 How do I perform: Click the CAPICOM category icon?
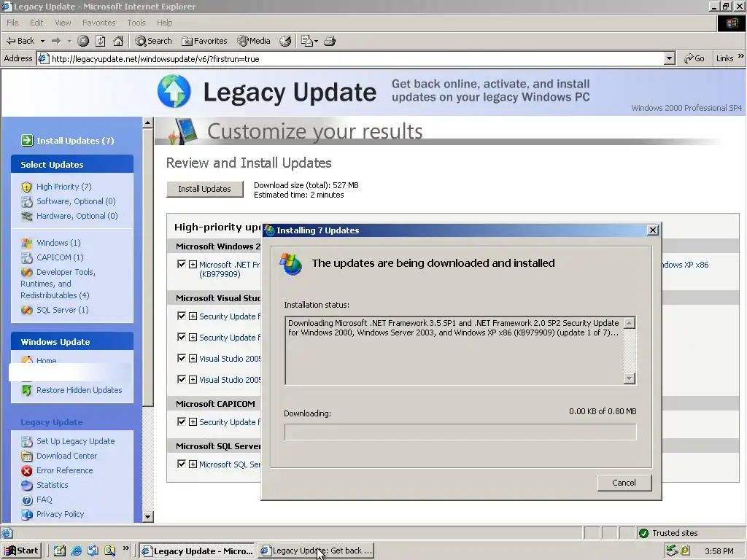pyautogui.click(x=27, y=257)
